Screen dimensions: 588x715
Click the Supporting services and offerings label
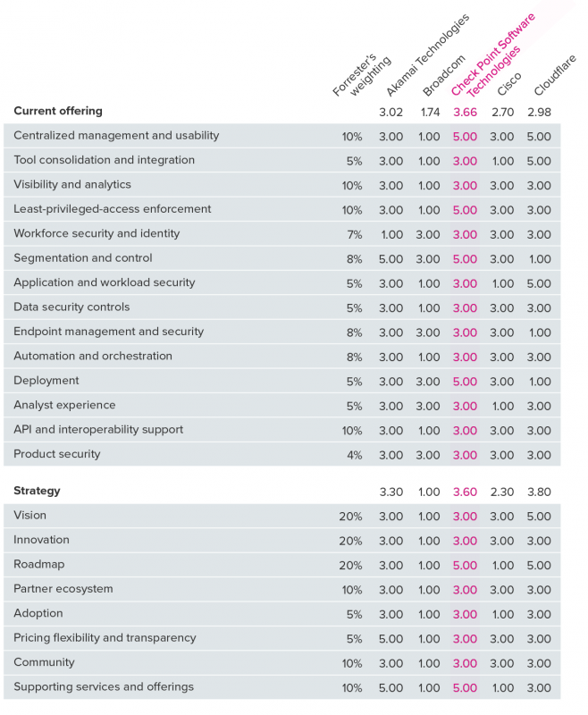[x=104, y=686]
